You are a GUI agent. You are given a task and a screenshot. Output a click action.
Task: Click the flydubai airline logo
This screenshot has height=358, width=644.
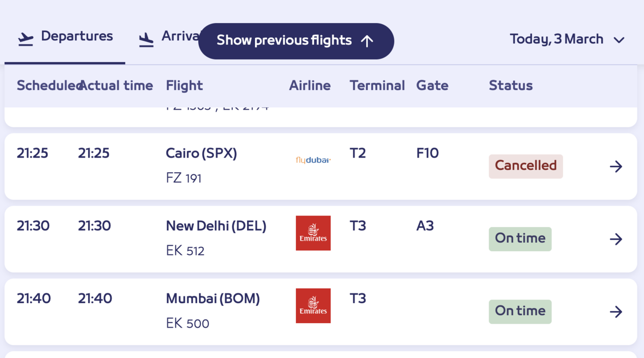pos(313,160)
